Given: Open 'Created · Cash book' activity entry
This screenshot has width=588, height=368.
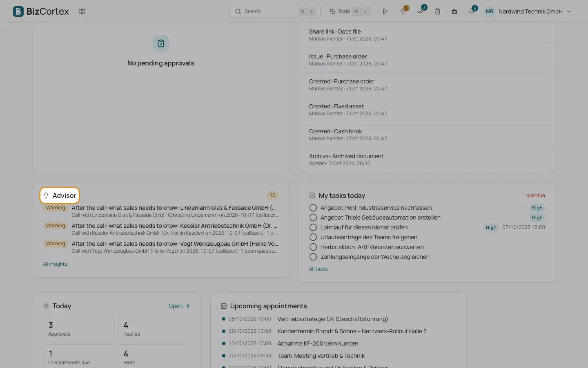Looking at the screenshot, I should [x=427, y=135].
